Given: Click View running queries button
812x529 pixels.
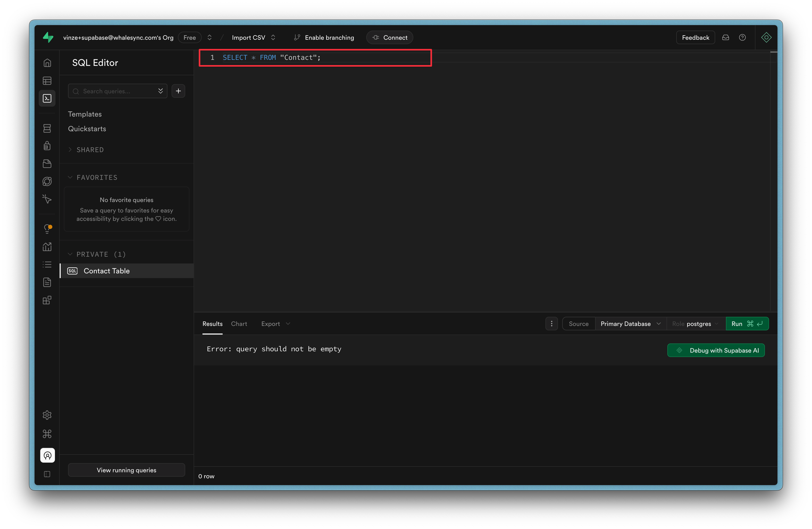Looking at the screenshot, I should pyautogui.click(x=127, y=470).
